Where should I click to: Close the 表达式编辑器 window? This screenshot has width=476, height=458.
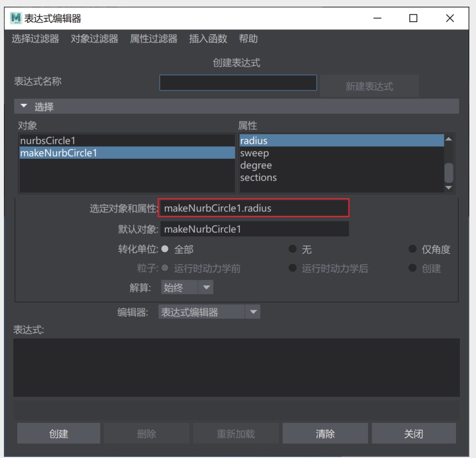pyautogui.click(x=450, y=18)
